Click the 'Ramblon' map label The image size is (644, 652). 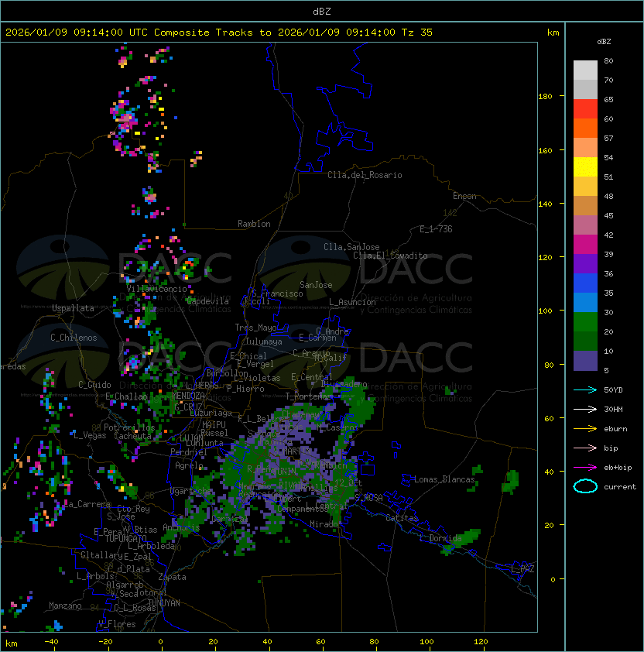pyautogui.click(x=254, y=224)
